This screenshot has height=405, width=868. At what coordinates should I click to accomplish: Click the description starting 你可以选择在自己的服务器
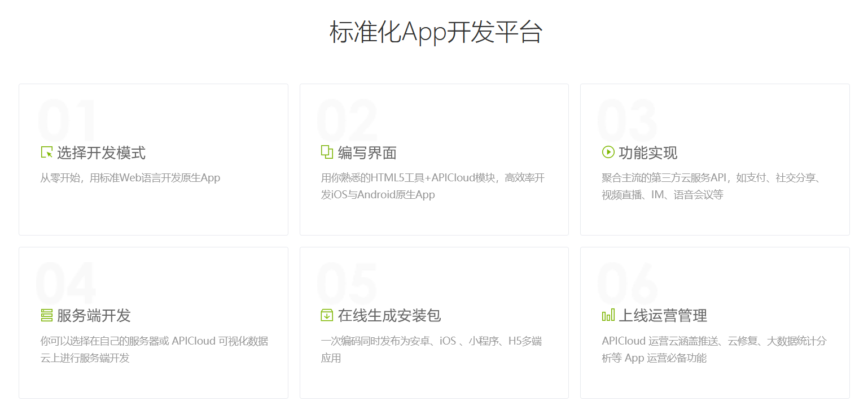point(154,350)
